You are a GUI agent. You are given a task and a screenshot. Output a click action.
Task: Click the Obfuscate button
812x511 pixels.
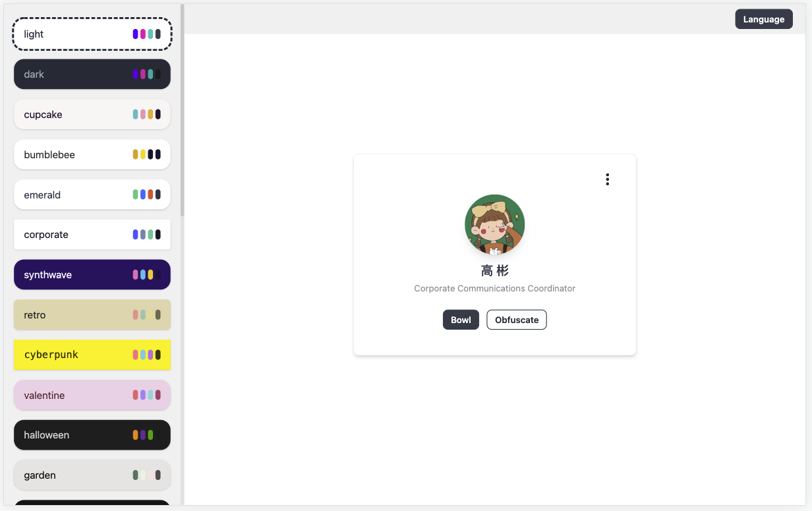pyautogui.click(x=517, y=320)
